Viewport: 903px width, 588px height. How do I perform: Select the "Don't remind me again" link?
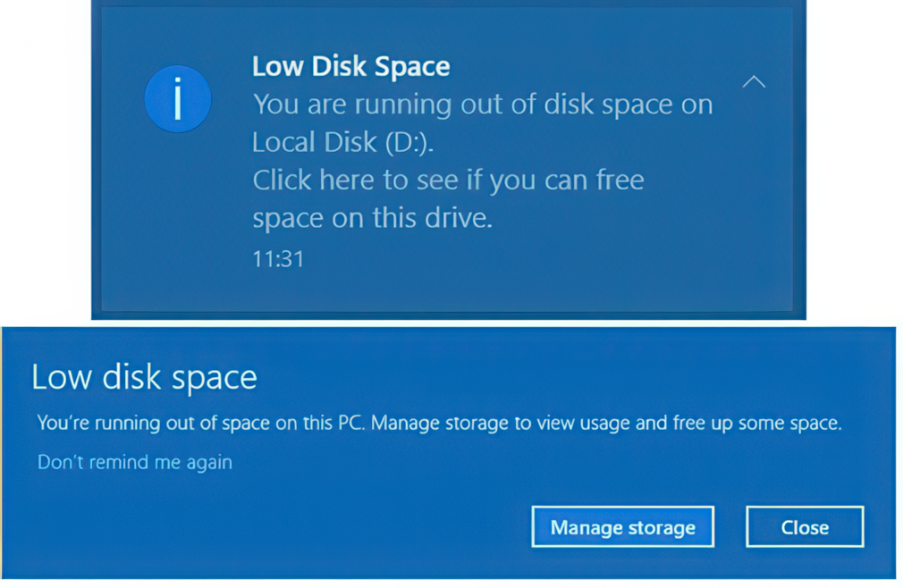[134, 462]
